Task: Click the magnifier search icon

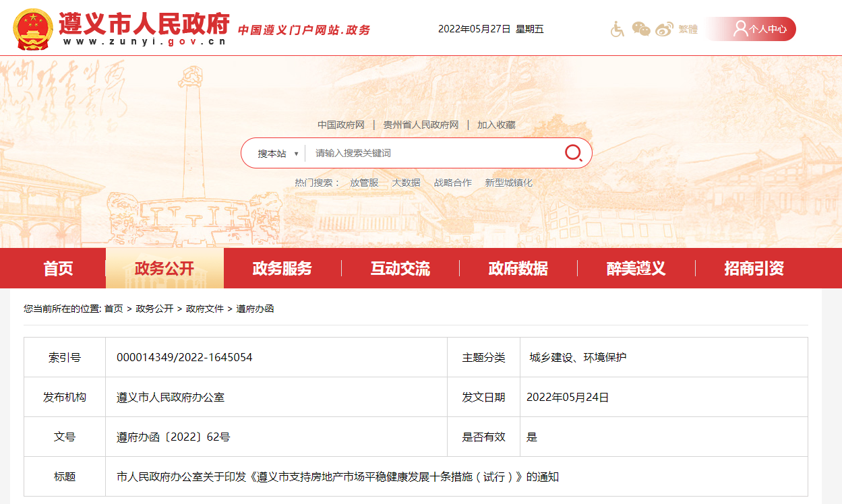Action: [x=573, y=153]
